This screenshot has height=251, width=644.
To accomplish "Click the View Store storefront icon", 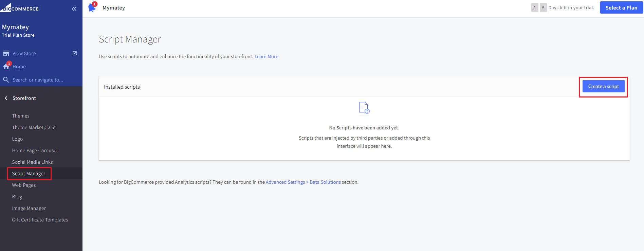I will [6, 53].
